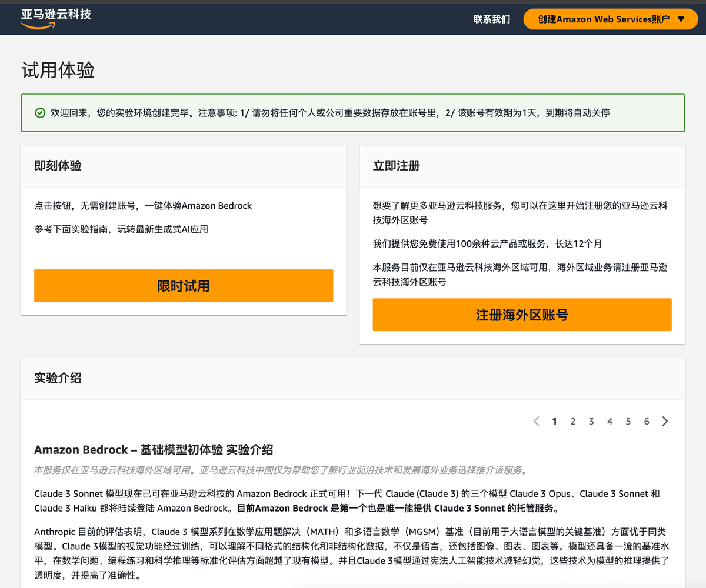This screenshot has height=588, width=706.
Task: Select pagination page 3
Action: click(591, 421)
